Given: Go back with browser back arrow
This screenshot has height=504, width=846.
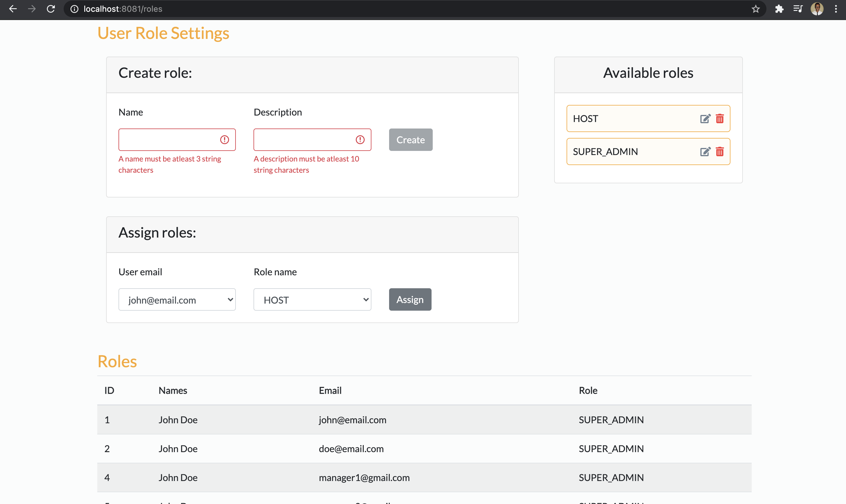Looking at the screenshot, I should 13,9.
